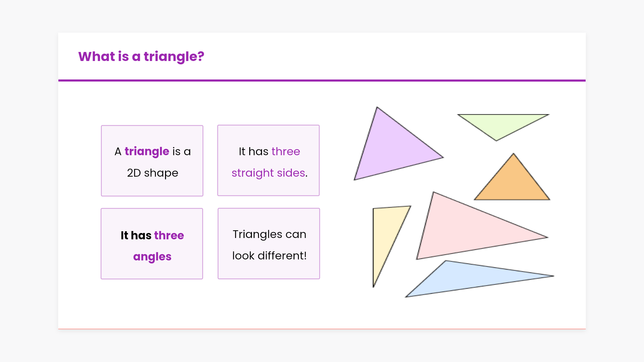644x362 pixels.
Task: Click the "What is a triangle?" title
Action: click(x=141, y=56)
